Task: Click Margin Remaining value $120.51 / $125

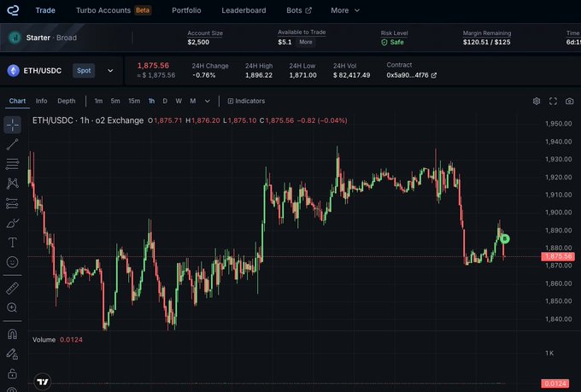Action: [486, 42]
